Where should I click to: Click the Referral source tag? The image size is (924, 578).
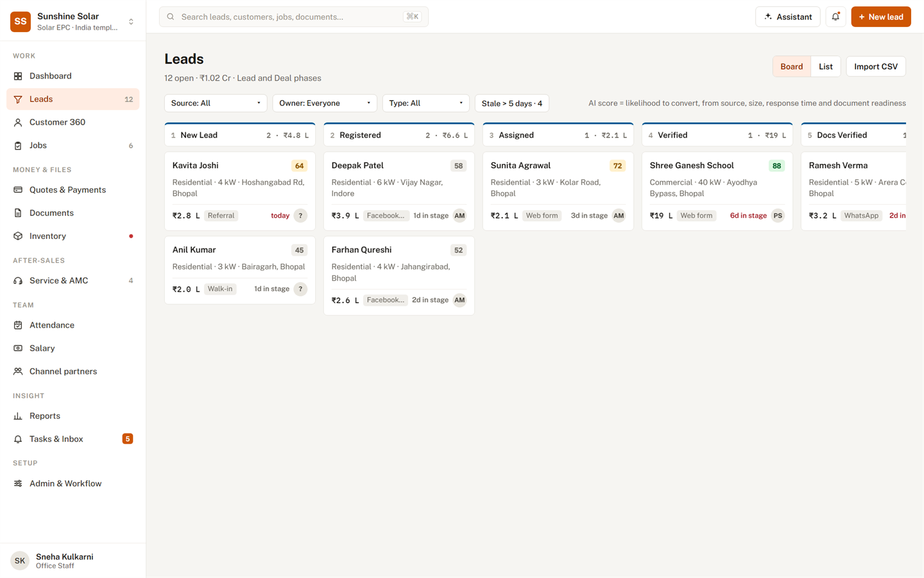(221, 216)
